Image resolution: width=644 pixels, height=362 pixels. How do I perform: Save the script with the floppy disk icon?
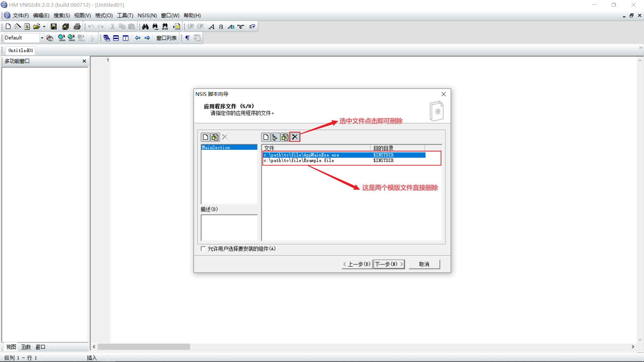click(54, 26)
